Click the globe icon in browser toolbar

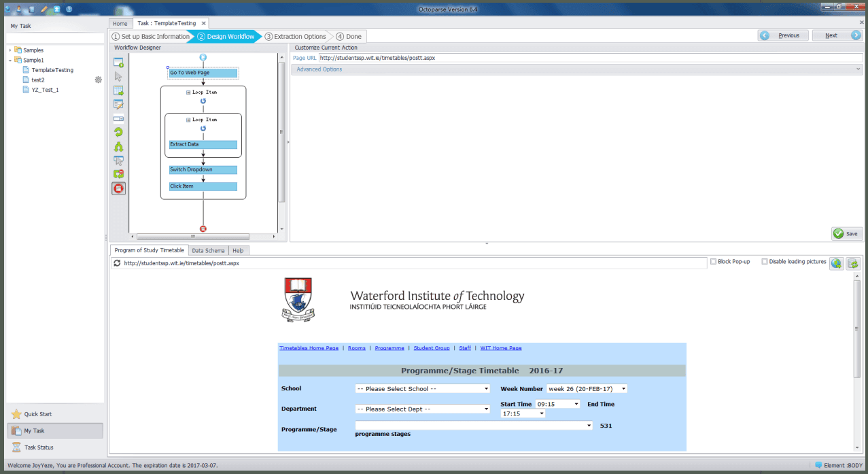coord(837,263)
